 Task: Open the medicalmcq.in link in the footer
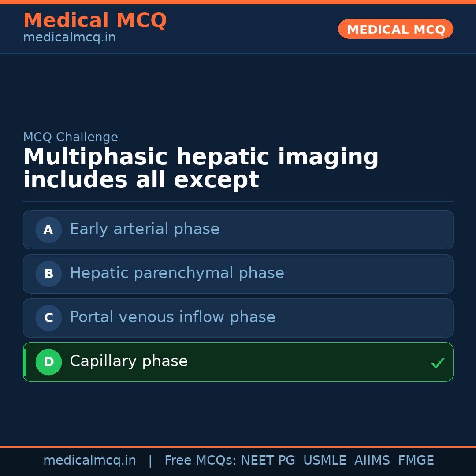tap(89, 461)
